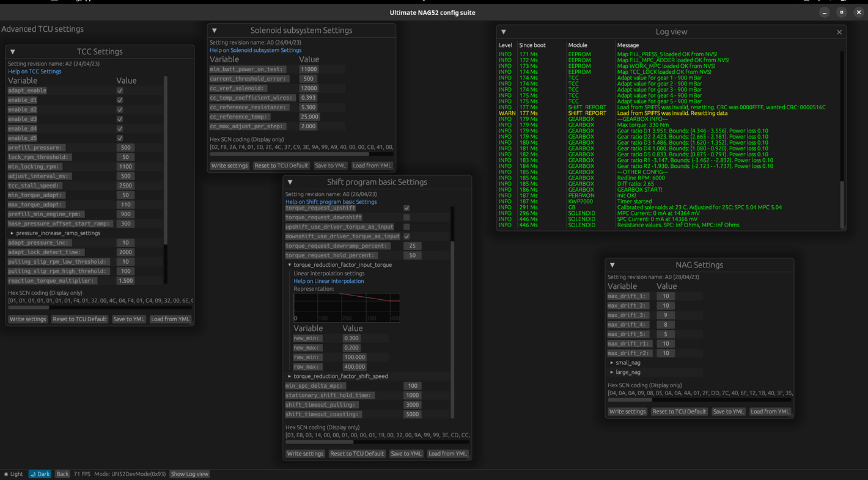Click TCC Hex SCN coding horizontal scrollbar
Image resolution: width=868 pixels, height=480 pixels.
coord(28,307)
